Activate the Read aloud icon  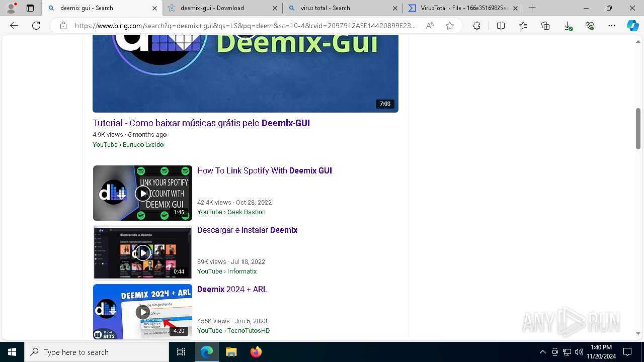[430, 26]
